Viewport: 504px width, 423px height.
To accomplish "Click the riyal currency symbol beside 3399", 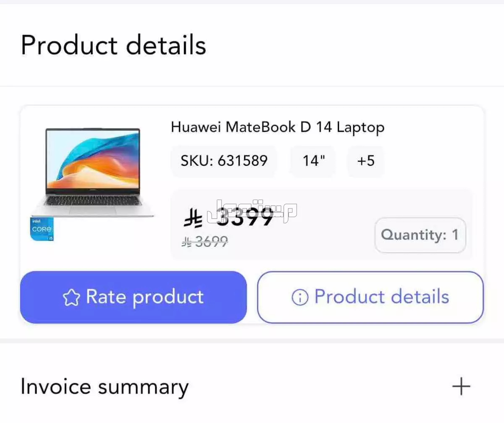I will pos(193,217).
